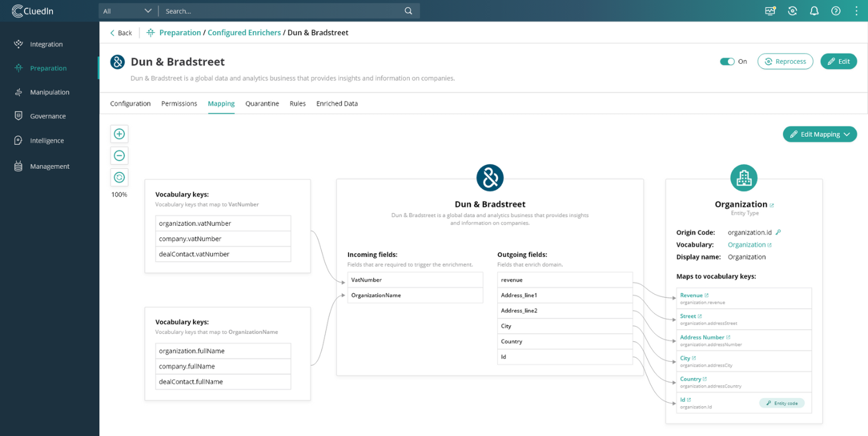
Task: Toggle the enricher On switch off
Action: 727,61
